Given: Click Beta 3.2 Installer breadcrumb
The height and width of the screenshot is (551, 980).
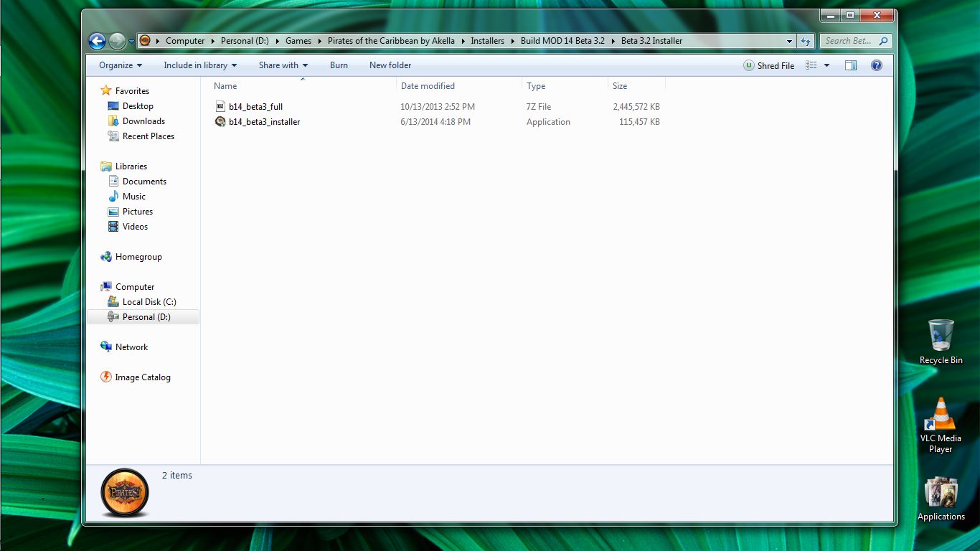Looking at the screenshot, I should 651,41.
